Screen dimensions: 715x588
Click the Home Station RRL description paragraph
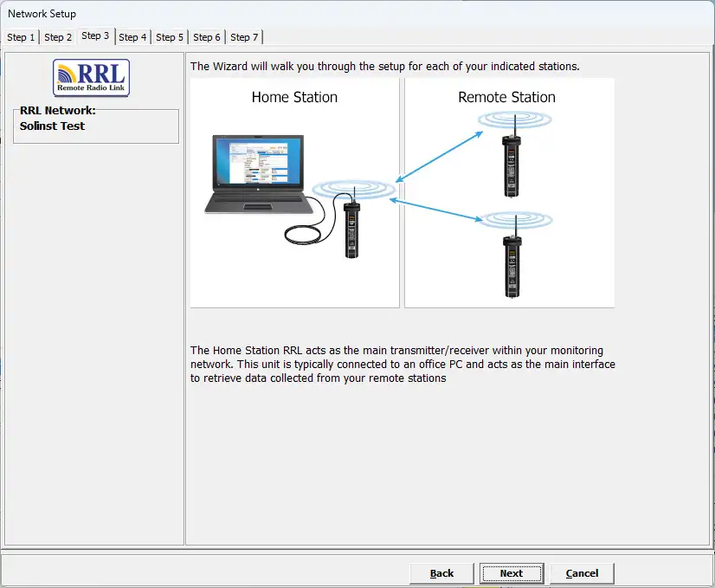click(403, 364)
